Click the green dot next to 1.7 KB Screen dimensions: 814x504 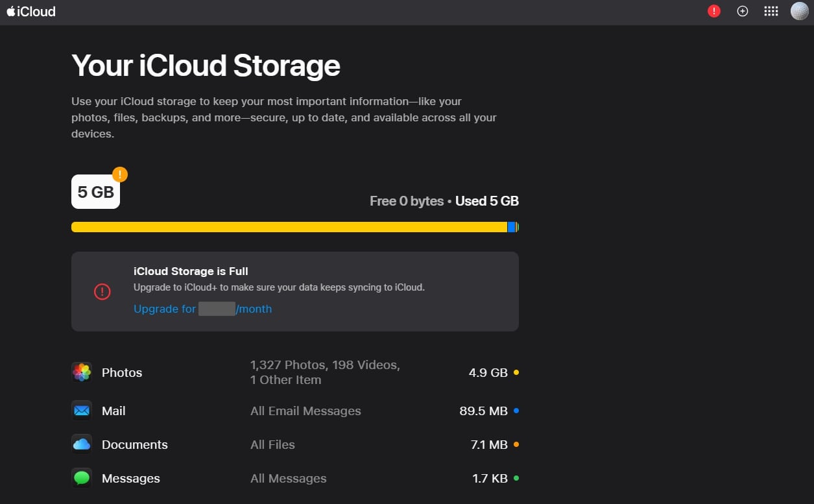click(x=516, y=478)
